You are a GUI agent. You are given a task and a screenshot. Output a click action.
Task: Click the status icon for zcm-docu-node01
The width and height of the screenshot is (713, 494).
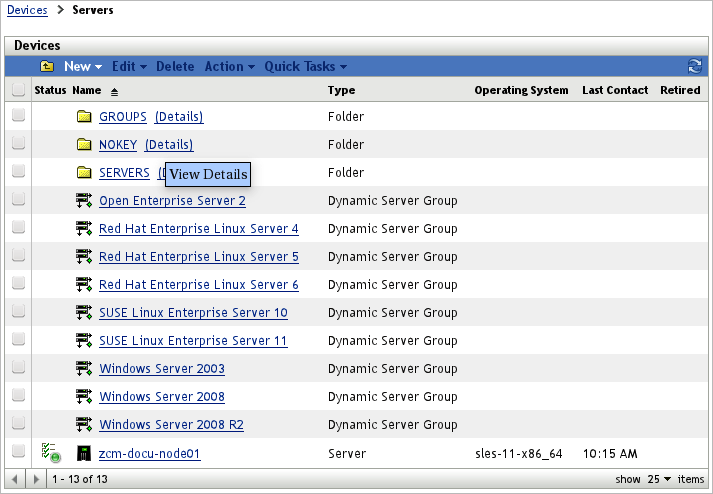pos(50,454)
